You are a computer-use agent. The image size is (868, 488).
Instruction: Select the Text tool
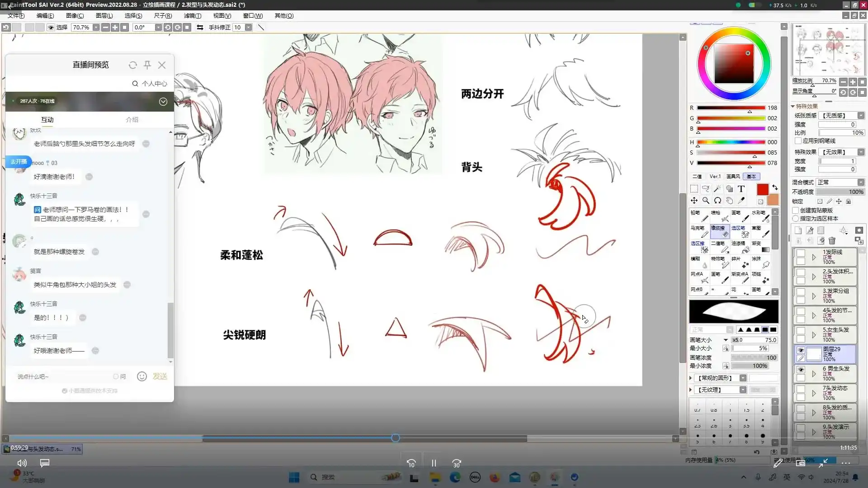[741, 189]
